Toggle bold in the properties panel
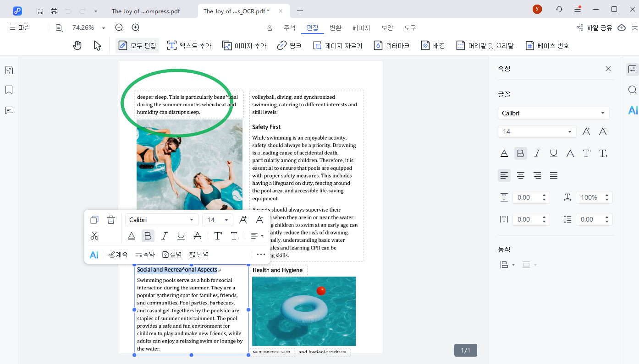639x364 pixels. tap(521, 153)
